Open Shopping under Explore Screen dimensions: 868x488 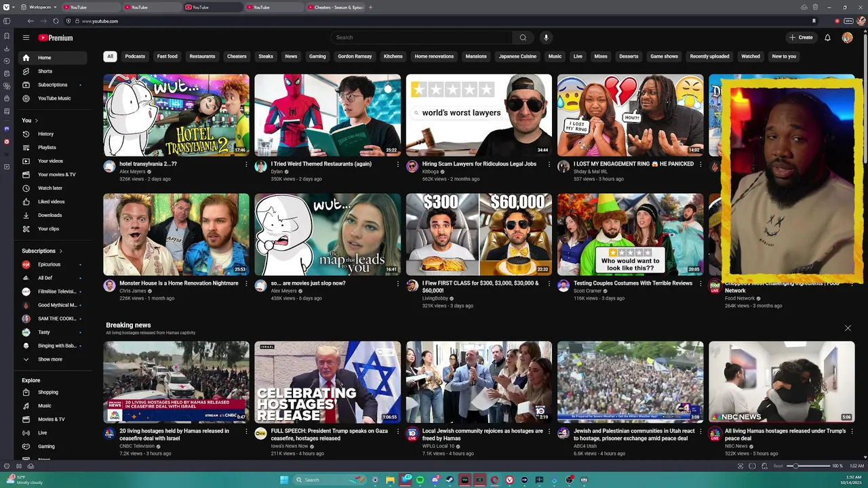click(x=53, y=392)
